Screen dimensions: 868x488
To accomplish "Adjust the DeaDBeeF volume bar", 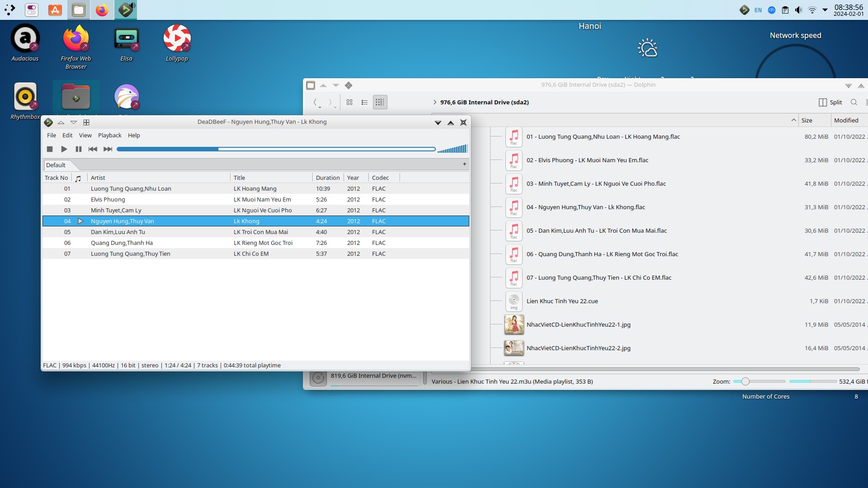I will (452, 149).
